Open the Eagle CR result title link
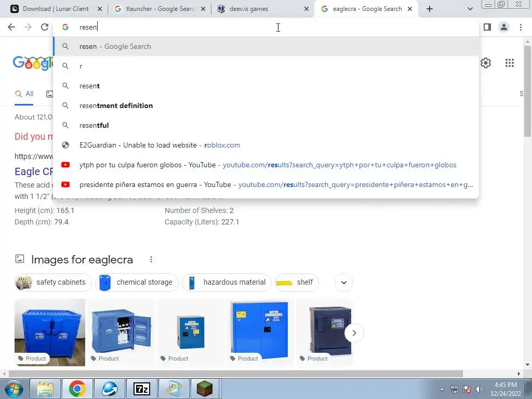The width and height of the screenshot is (532, 399). point(34,171)
